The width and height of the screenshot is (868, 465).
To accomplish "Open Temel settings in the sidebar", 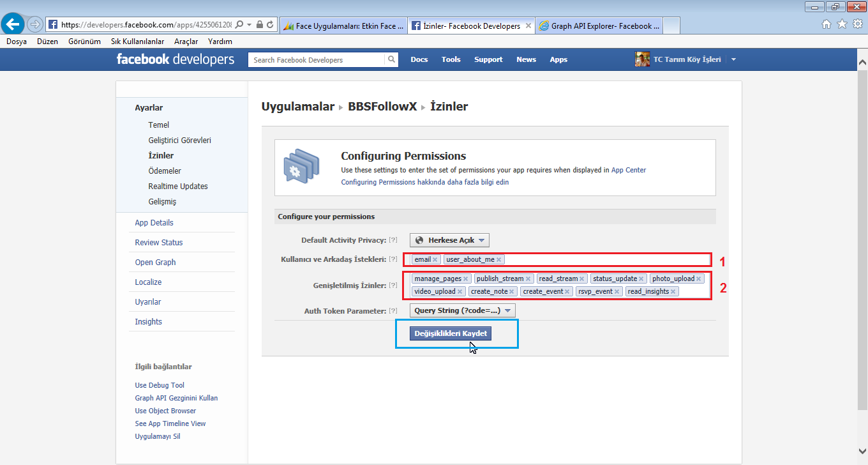I will coord(159,125).
